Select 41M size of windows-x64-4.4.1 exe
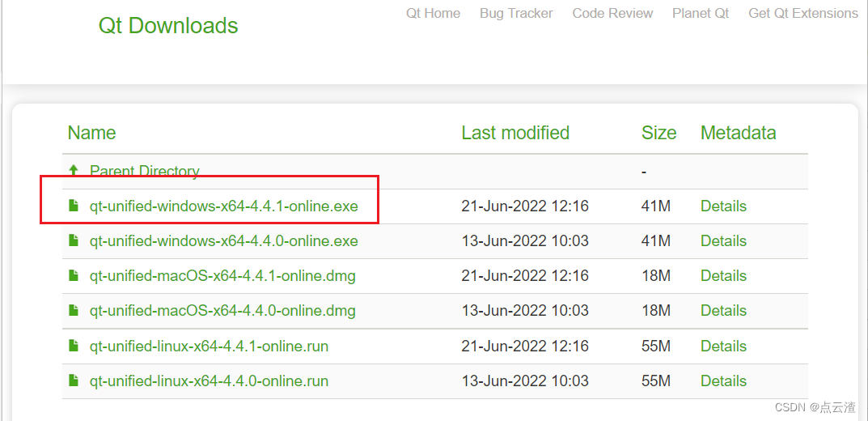The image size is (868, 421). (x=656, y=206)
